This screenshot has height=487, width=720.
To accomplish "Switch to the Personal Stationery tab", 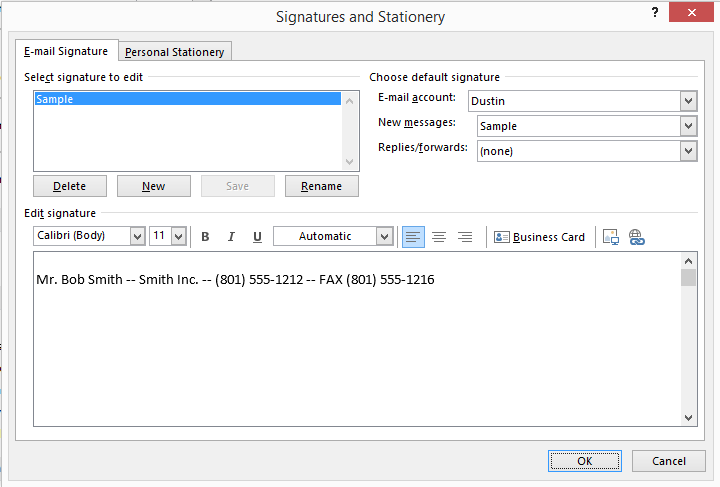I will [x=176, y=52].
